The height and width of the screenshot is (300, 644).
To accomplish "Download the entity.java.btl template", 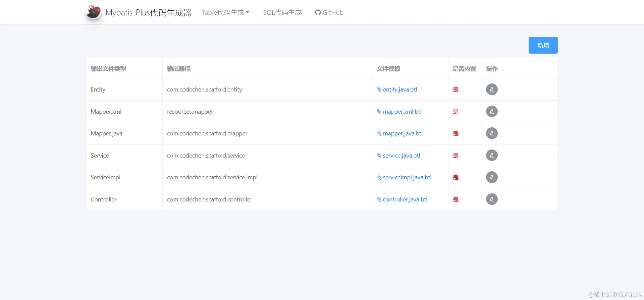I will tap(397, 89).
